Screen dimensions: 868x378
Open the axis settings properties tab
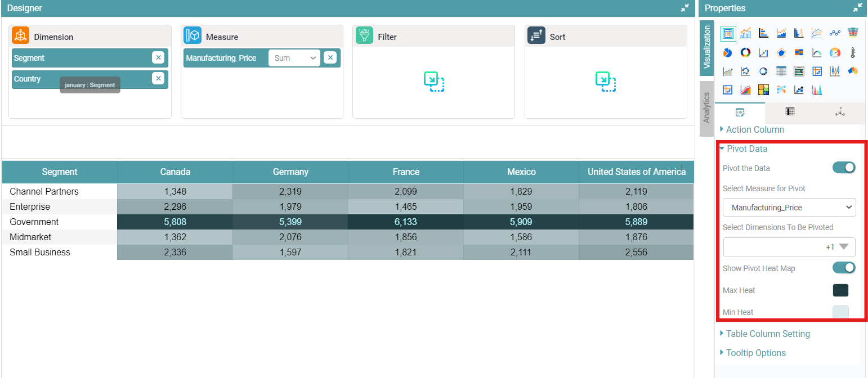840,112
